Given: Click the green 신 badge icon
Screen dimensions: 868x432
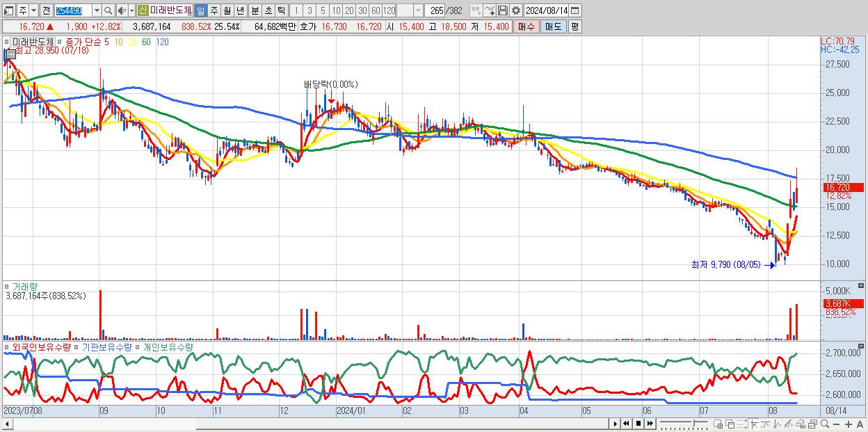Looking at the screenshot, I should 143,10.
